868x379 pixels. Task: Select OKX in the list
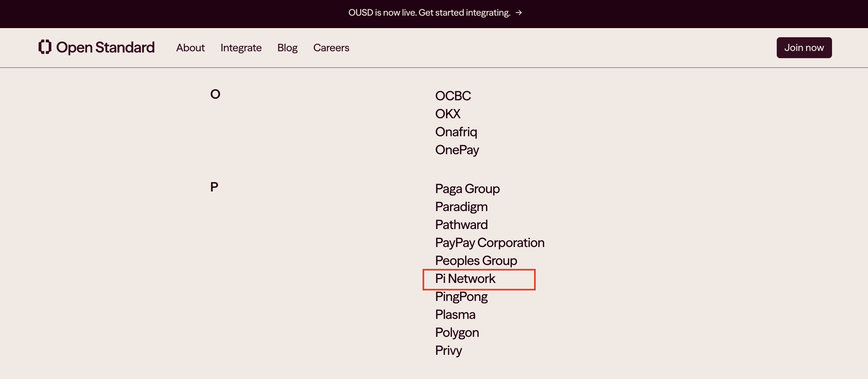[x=447, y=114]
